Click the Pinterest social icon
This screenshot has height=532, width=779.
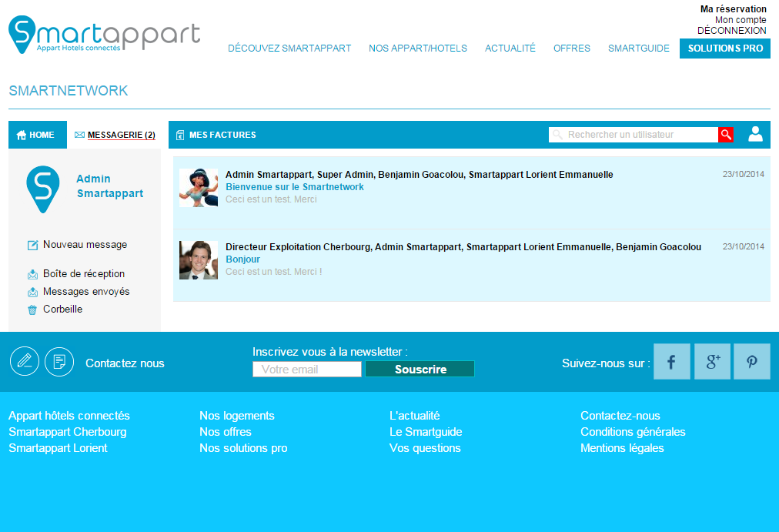751,362
